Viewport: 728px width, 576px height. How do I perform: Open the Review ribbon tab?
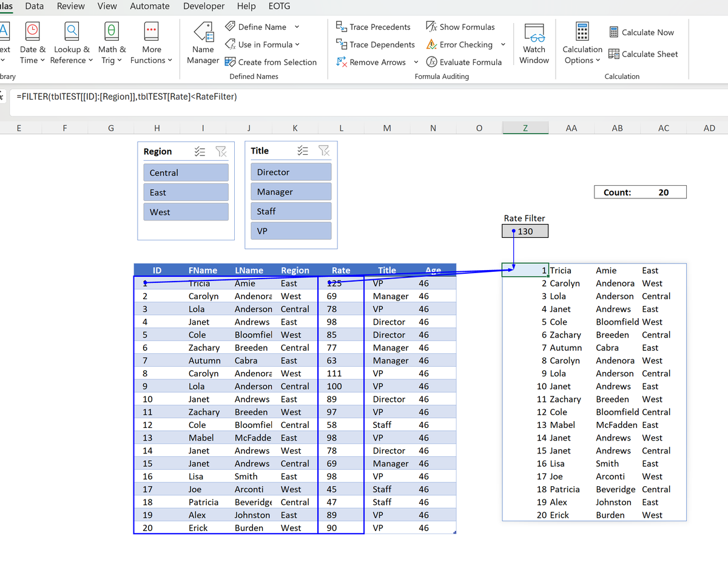point(71,6)
